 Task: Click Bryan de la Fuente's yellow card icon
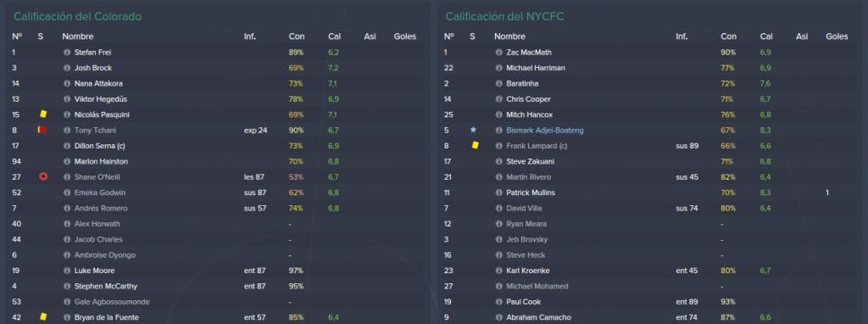43,317
